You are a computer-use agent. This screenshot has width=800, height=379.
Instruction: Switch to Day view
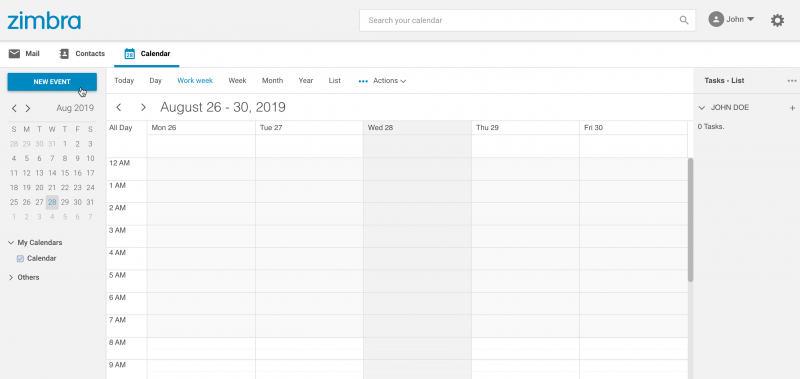tap(155, 81)
